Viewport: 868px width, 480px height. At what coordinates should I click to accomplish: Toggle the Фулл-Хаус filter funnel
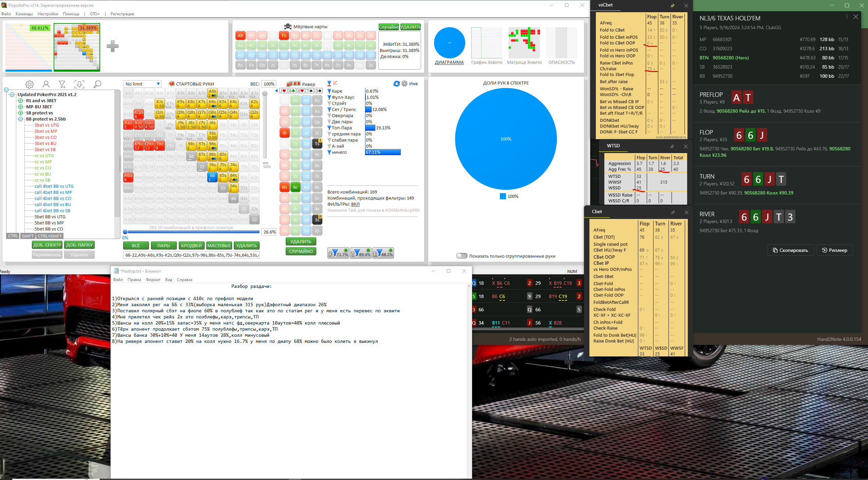coord(329,97)
